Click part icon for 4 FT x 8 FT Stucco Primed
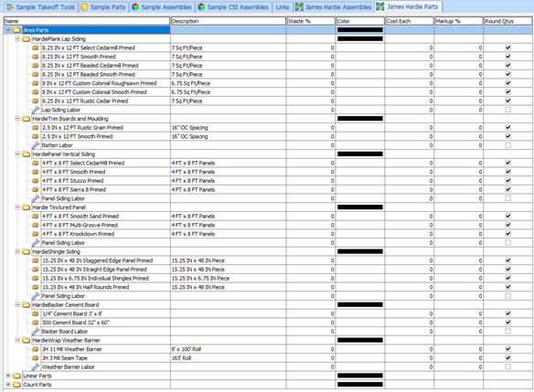The width and height of the screenshot is (534, 392). (x=36, y=181)
